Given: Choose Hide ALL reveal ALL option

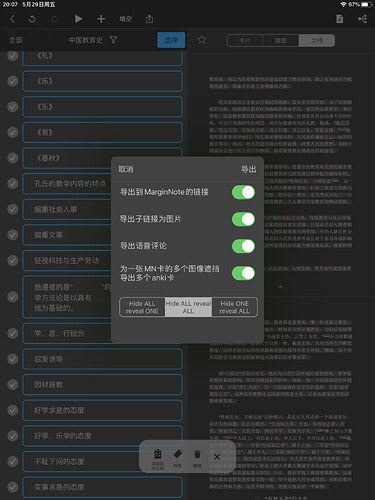Looking at the screenshot, I should point(188,307).
